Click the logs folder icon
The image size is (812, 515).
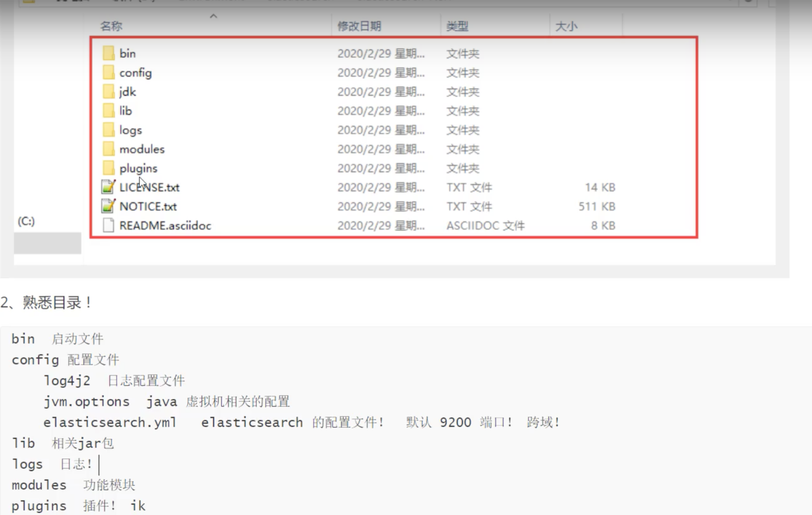108,130
